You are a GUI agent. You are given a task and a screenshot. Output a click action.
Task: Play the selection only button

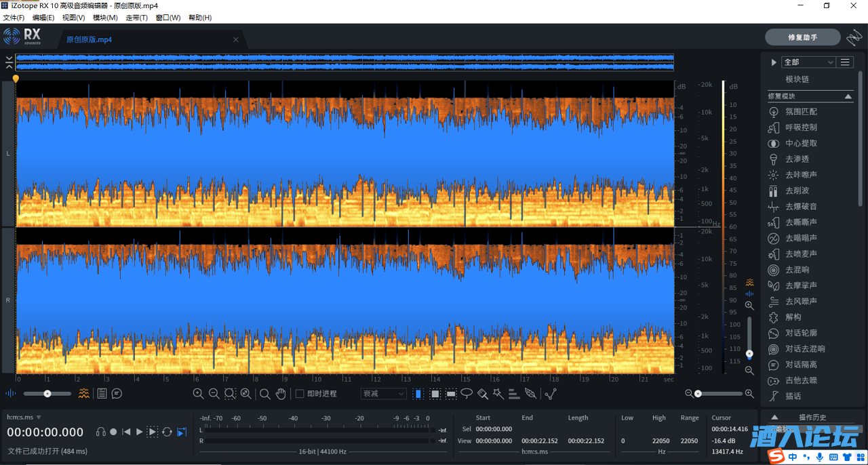[x=153, y=432]
